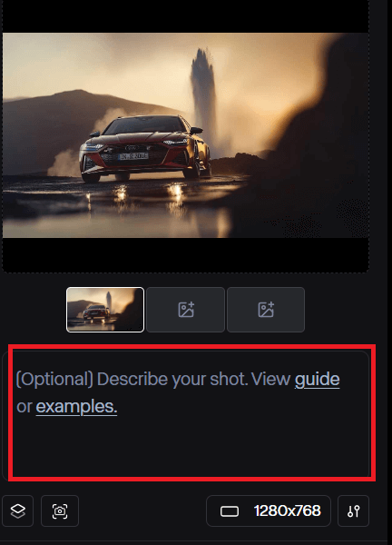Click the empty second keyframe slot

[x=186, y=310]
